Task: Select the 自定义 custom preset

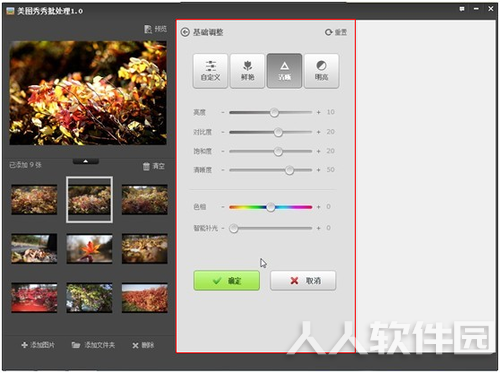Action: (x=210, y=71)
